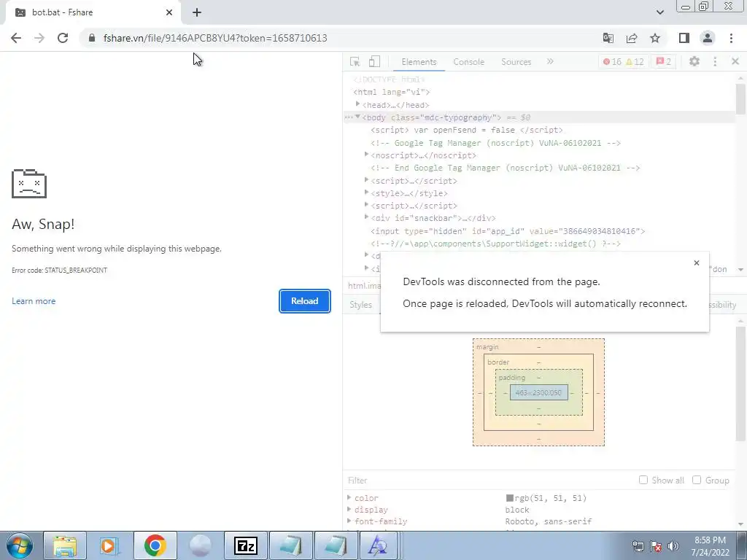The width and height of the screenshot is (747, 560).
Task: Click the volume speaker tray icon
Action: [673, 546]
